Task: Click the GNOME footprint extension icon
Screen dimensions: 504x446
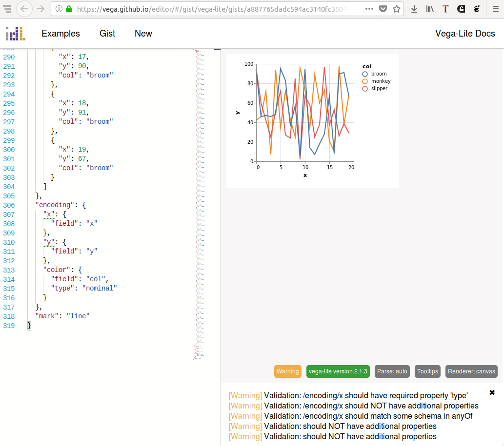Action: (477, 9)
